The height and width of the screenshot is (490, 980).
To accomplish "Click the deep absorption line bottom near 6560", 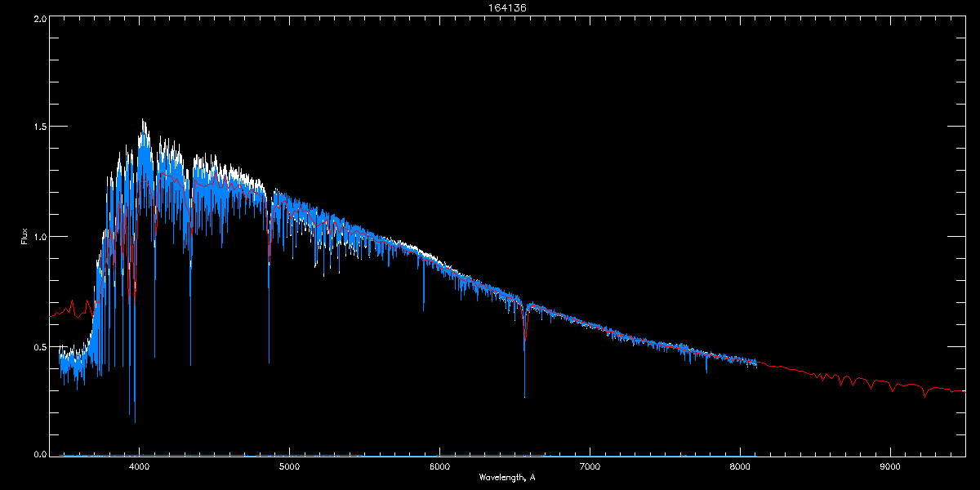I will 524,395.
